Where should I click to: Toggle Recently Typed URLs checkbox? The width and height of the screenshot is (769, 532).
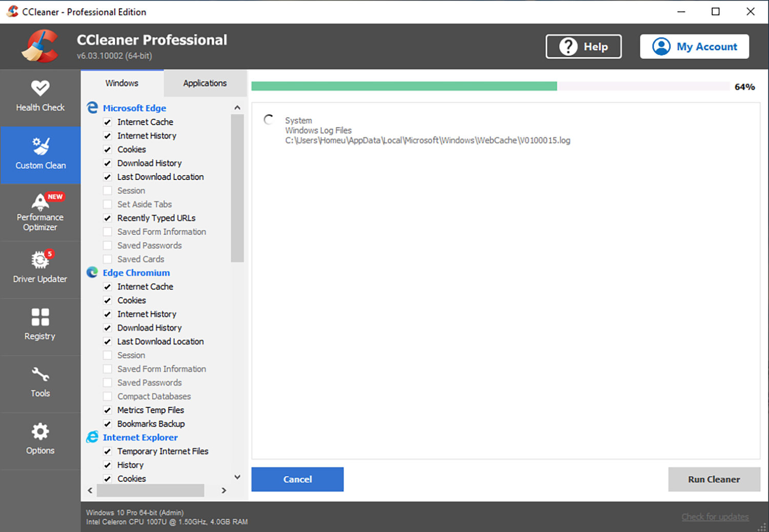108,218
